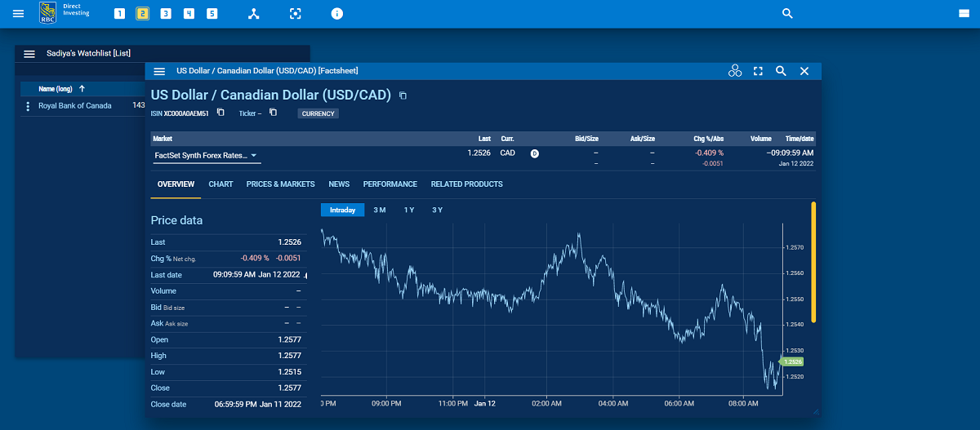Copy the USD/CAD instrument name
Screen dimensions: 980x430
[x=403, y=95]
